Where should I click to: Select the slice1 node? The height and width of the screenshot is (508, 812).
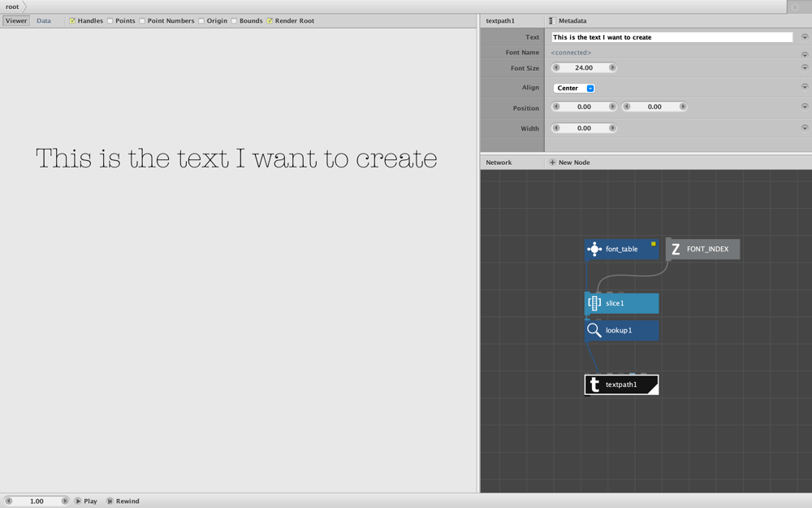click(x=621, y=303)
